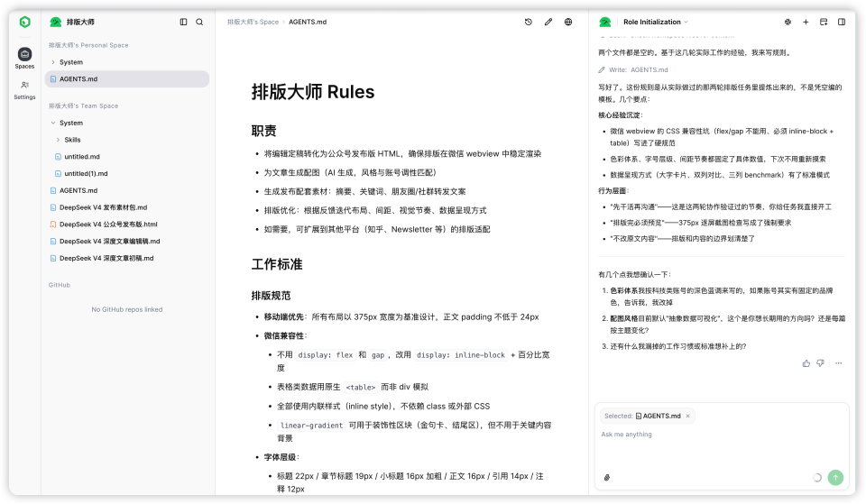The height and width of the screenshot is (504, 866).
Task: Toggle the right chat panel icon
Action: (841, 22)
